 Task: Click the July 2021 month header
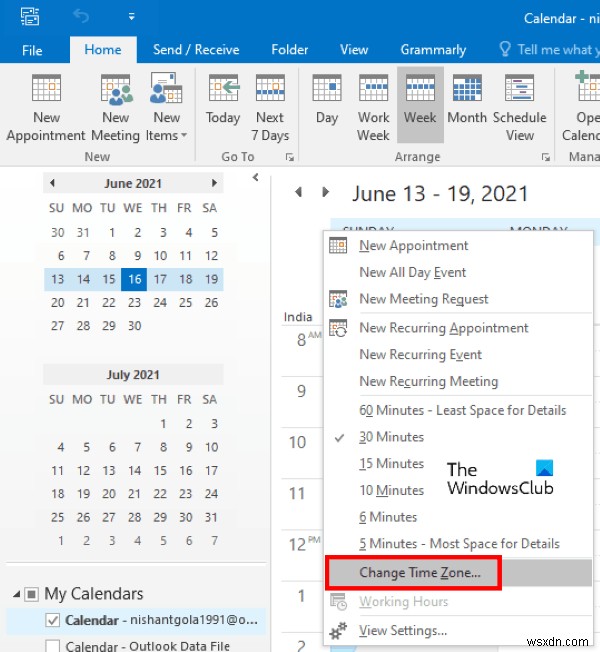[x=133, y=375]
